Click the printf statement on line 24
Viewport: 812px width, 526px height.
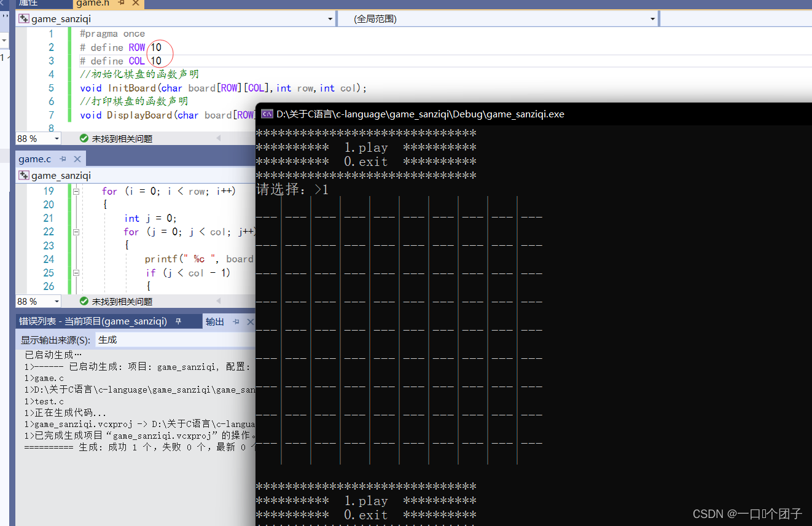point(200,259)
